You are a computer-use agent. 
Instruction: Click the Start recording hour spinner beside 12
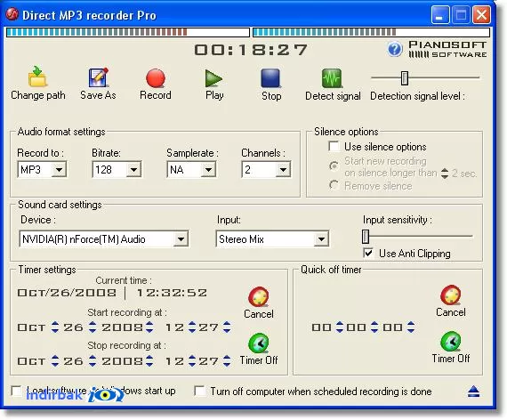click(x=192, y=327)
